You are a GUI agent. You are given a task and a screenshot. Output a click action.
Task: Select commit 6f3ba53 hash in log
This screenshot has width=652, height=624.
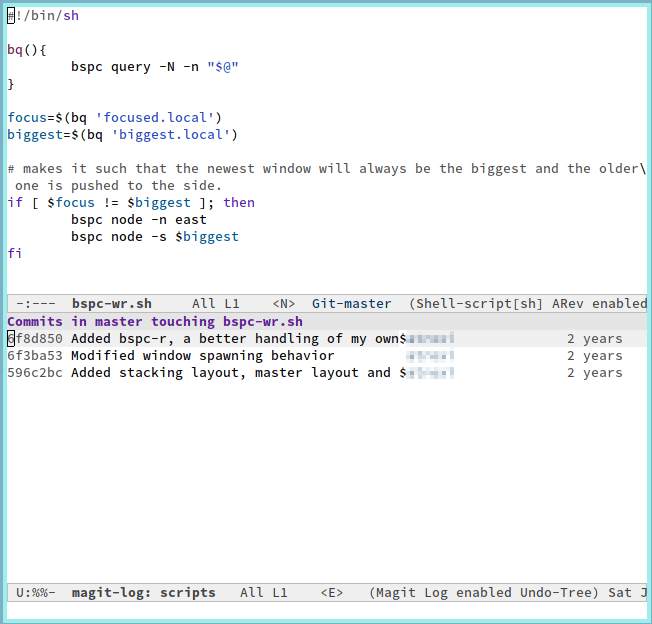tap(35, 356)
